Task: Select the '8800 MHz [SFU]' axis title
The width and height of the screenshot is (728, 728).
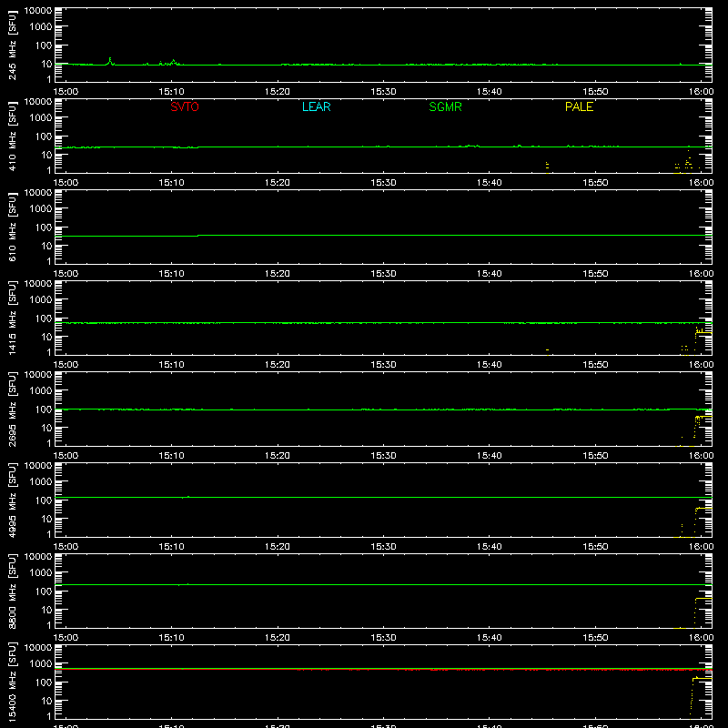Action: point(13,591)
